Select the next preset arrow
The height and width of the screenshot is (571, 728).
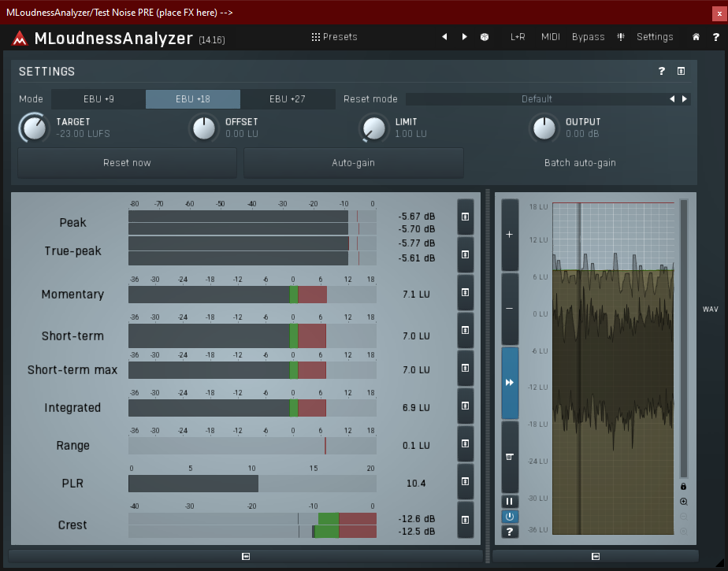pyautogui.click(x=464, y=37)
